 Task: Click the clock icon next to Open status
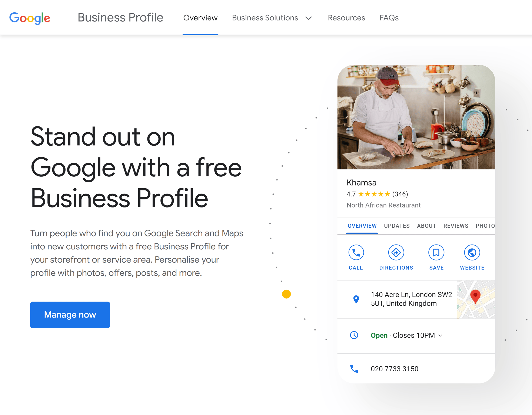pyautogui.click(x=355, y=335)
